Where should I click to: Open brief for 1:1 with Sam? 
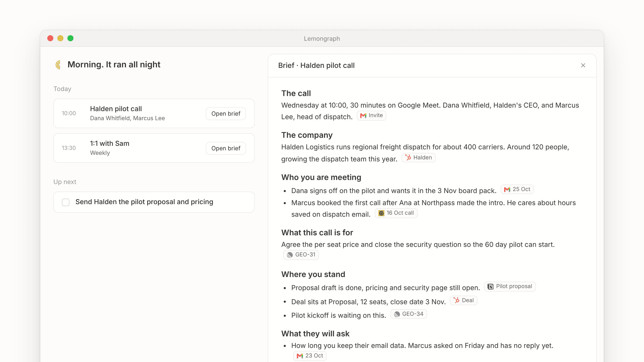coord(226,148)
